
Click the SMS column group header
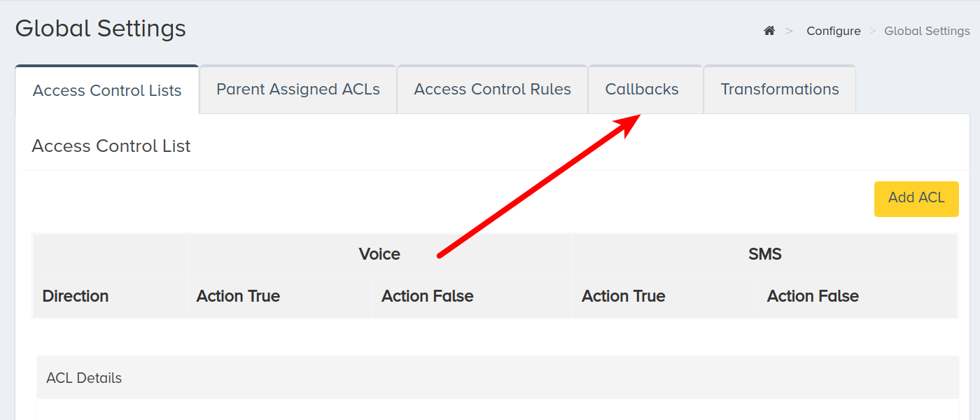click(x=764, y=254)
